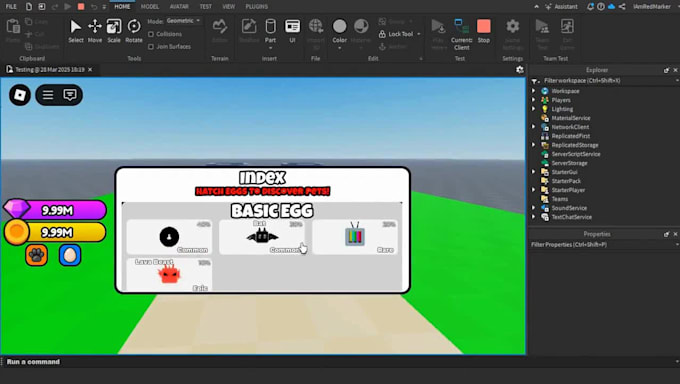This screenshot has width=680, height=384.
Task: Activate the Select tool
Action: [x=75, y=31]
